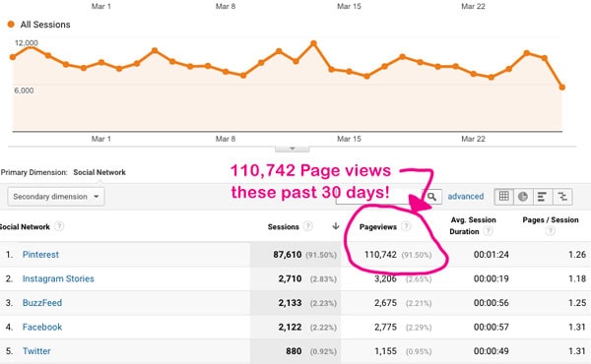Open the Facebook row link
Image resolution: width=591 pixels, height=364 pixels.
pos(42,327)
